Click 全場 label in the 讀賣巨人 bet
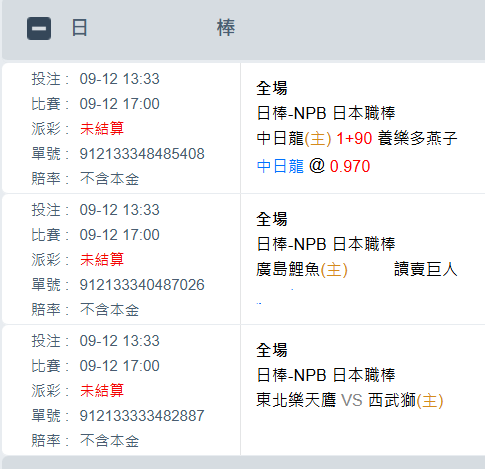This screenshot has width=485, height=469. pos(272,219)
